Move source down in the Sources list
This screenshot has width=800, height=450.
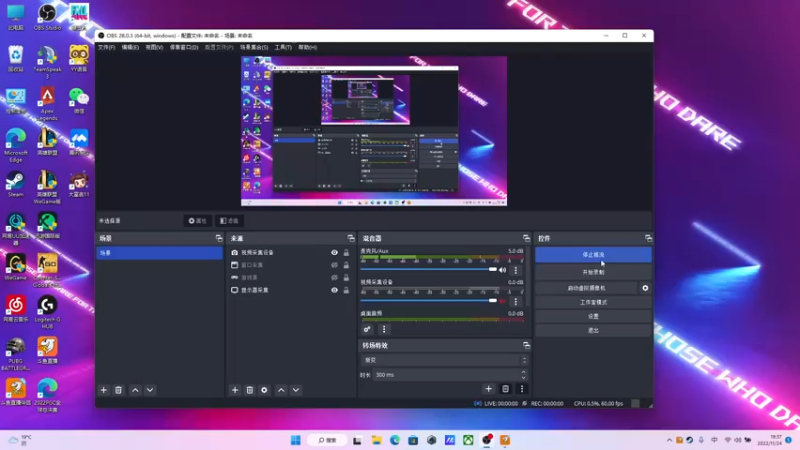tap(296, 390)
